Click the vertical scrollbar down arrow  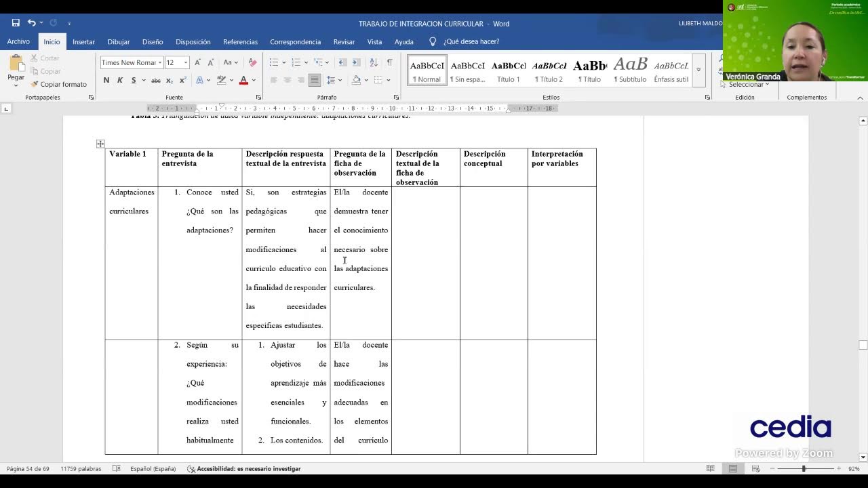(x=863, y=457)
